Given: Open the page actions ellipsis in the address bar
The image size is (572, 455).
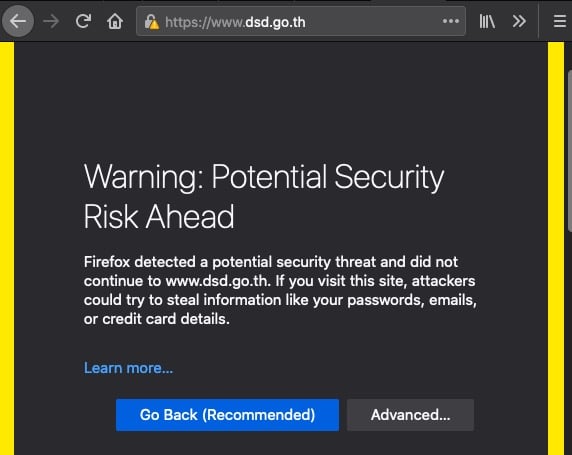Looking at the screenshot, I should 451,21.
